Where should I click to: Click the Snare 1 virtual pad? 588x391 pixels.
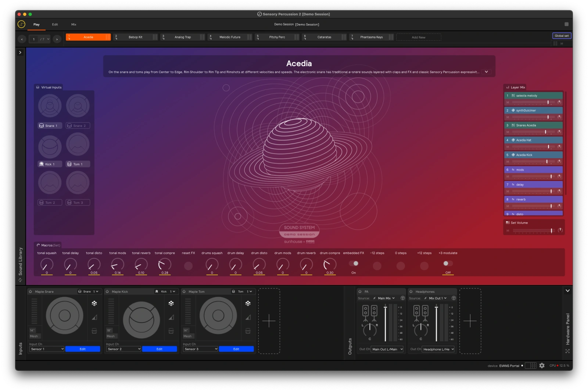(50, 106)
